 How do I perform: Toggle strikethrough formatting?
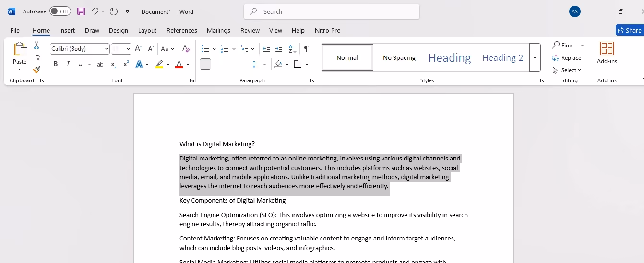coord(100,64)
